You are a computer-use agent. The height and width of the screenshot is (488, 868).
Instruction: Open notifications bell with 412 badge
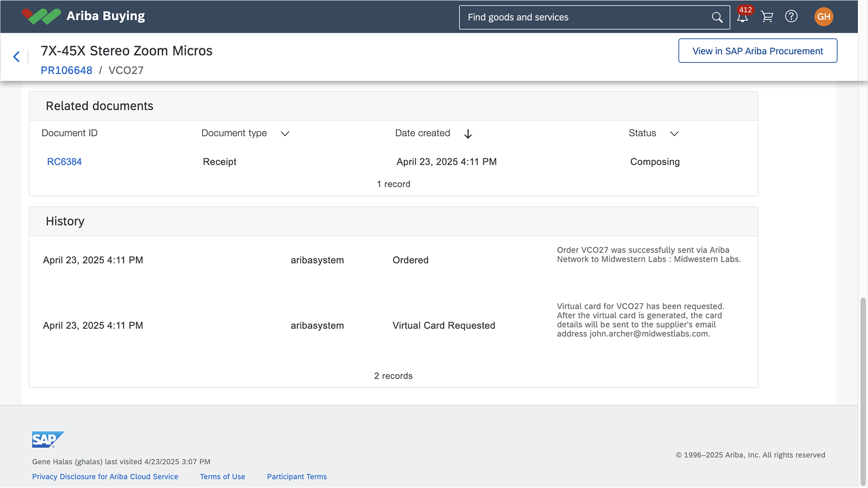click(743, 17)
